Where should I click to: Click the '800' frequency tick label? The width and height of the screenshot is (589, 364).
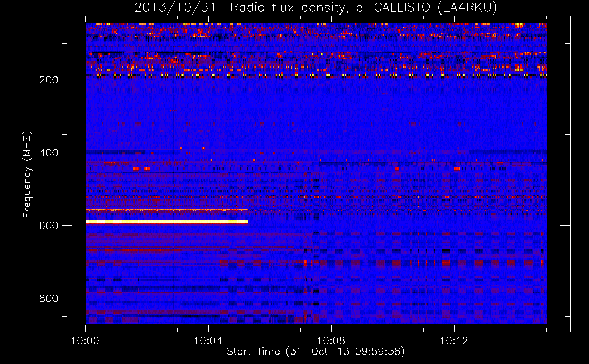pyautogui.click(x=49, y=298)
